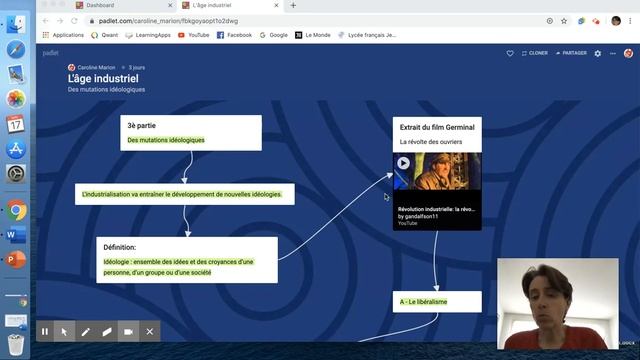The height and width of the screenshot is (360, 640).
Task: Open the Qwant bookmark
Action: click(x=105, y=35)
